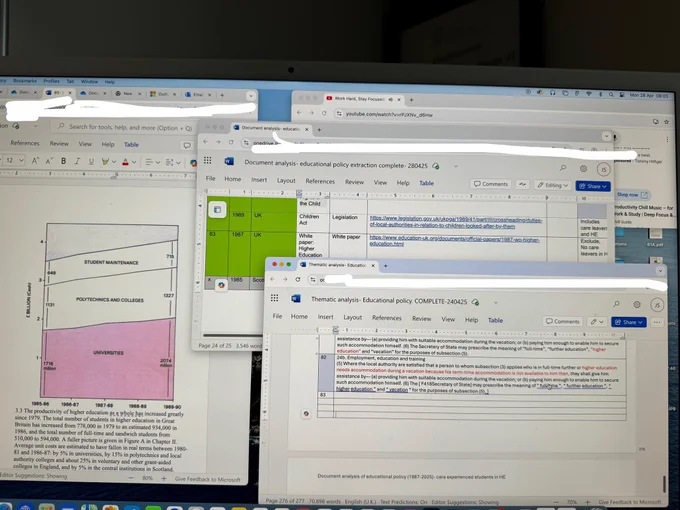Viewport: 680px width, 510px height.
Task: Apply red font color in left Word window
Action: click(125, 162)
